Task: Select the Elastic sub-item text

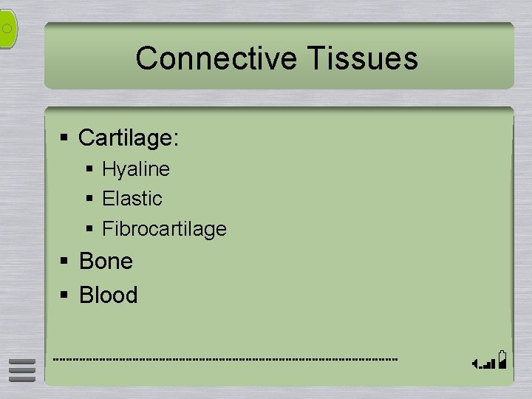Action: [x=132, y=199]
